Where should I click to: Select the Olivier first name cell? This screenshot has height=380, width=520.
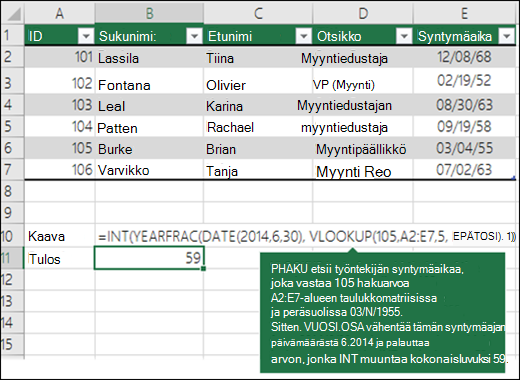258,81
